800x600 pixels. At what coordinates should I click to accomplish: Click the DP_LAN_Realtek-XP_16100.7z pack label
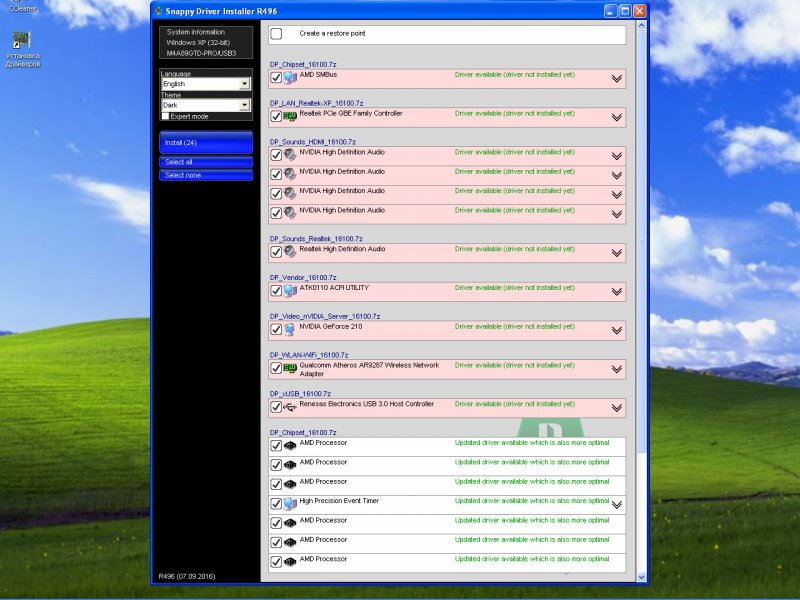tap(316, 103)
